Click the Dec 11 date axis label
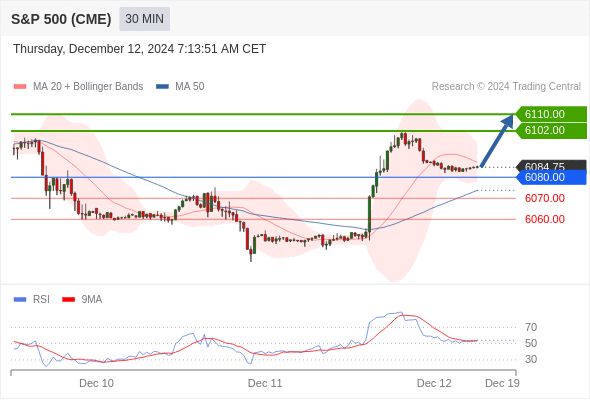This screenshot has width=590, height=400. 265,383
